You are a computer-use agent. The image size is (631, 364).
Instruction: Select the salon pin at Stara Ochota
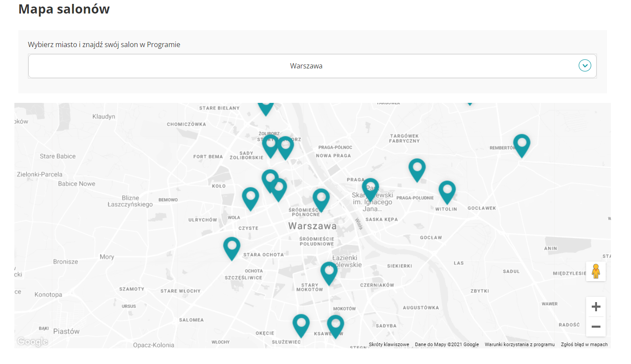[232, 248]
